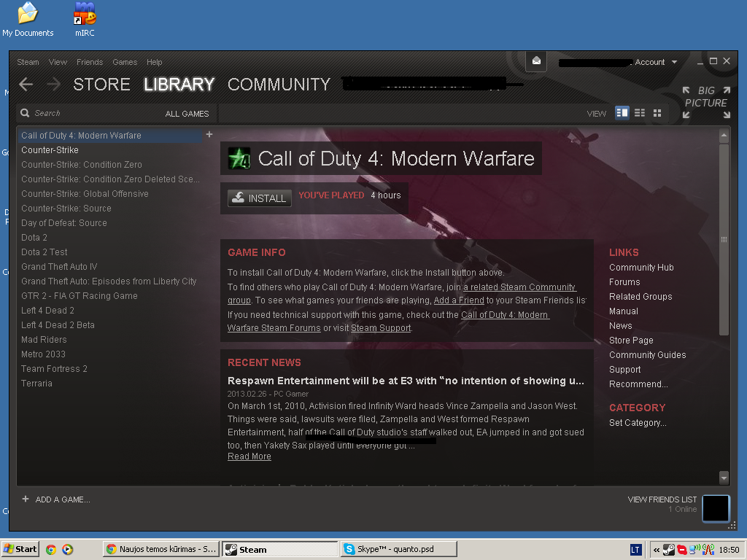
Task: Switch to the COMMUNITY tab
Action: coord(279,85)
